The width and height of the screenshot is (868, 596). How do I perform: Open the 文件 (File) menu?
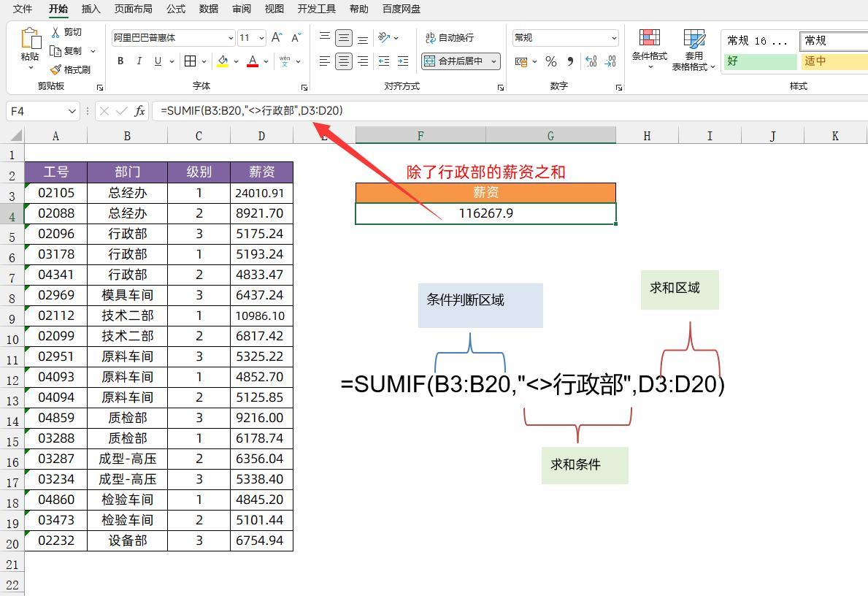pos(23,9)
